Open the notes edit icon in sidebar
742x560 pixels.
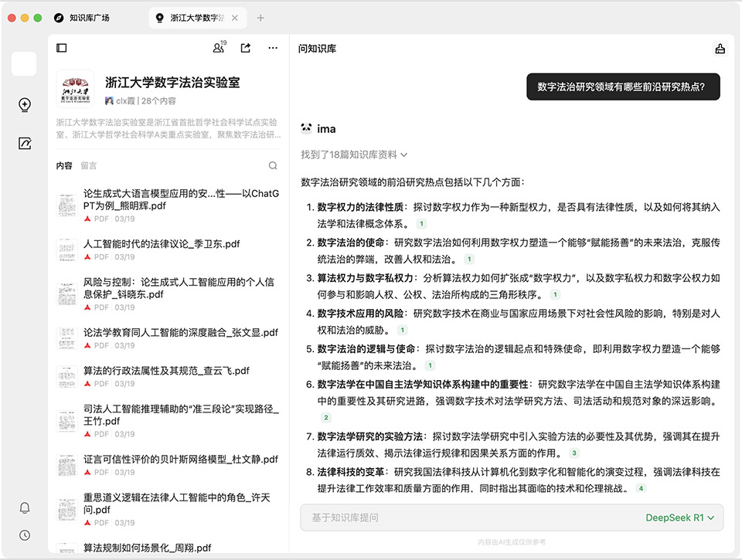click(25, 143)
